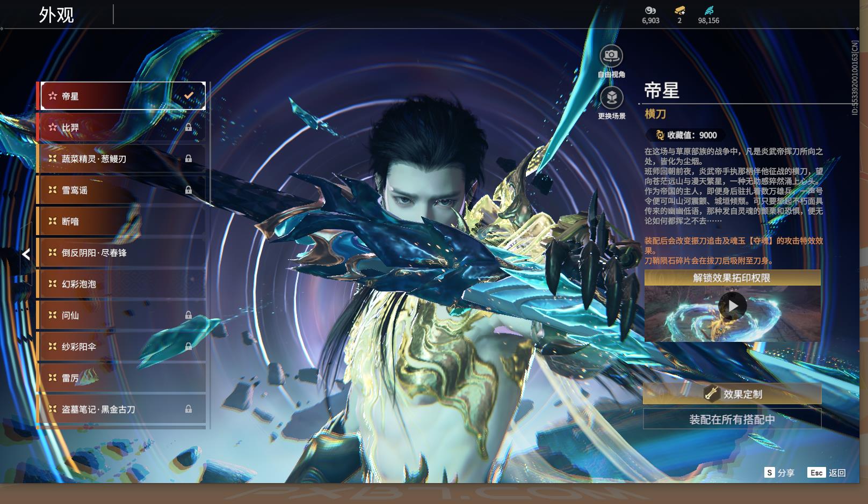
Task: Select the 倒反阴阳·尽春锋 skin
Action: click(x=121, y=253)
